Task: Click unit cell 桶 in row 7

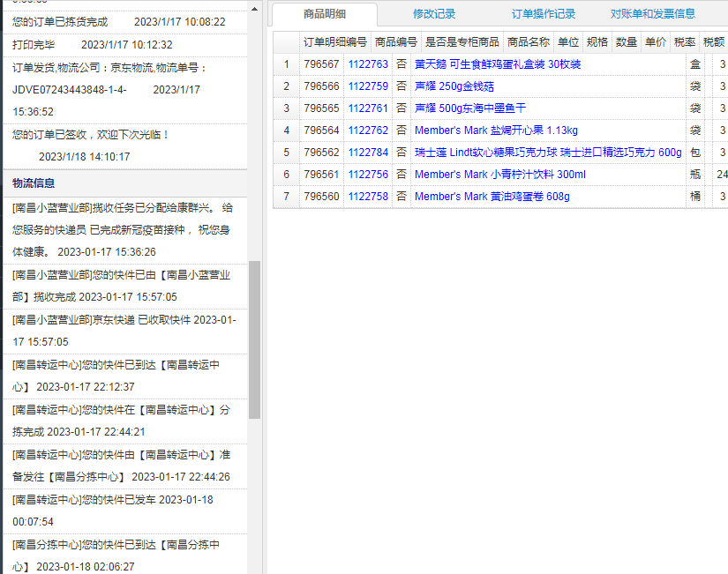Action: 695,197
